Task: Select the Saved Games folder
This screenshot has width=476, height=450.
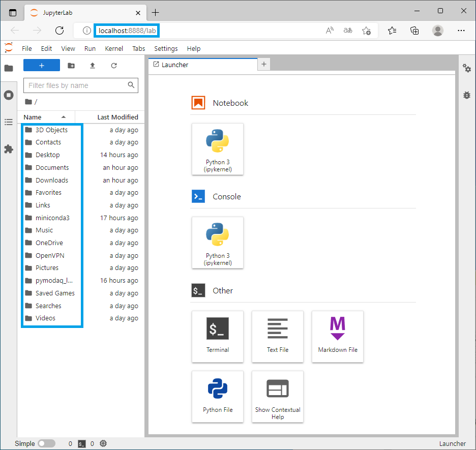Action: 81,293
